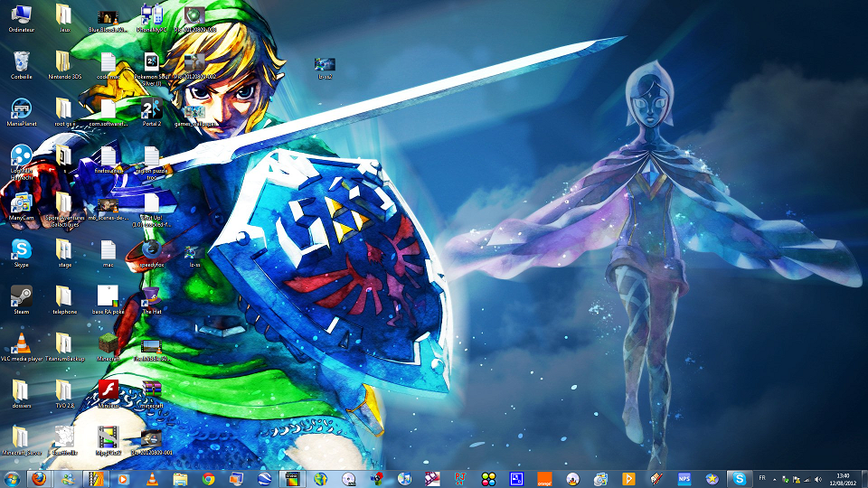Launch the Portal 2 shortcut
This screenshot has width=868, height=488.
point(151,112)
